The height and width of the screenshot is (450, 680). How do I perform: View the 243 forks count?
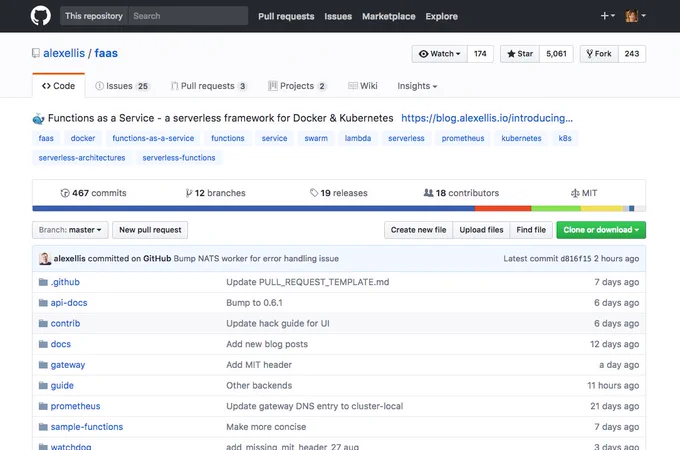coord(632,54)
